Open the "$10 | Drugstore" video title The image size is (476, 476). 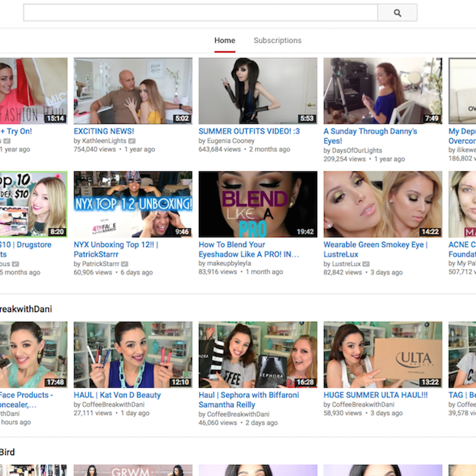(26, 249)
